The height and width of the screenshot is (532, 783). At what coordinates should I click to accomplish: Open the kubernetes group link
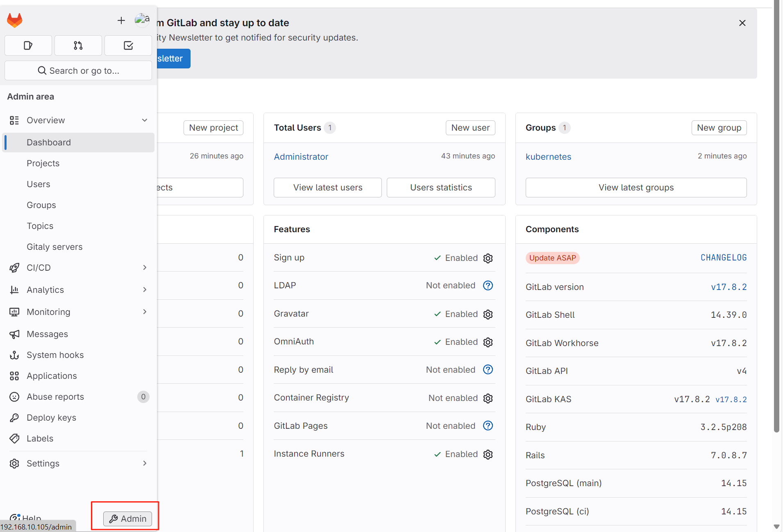548,157
